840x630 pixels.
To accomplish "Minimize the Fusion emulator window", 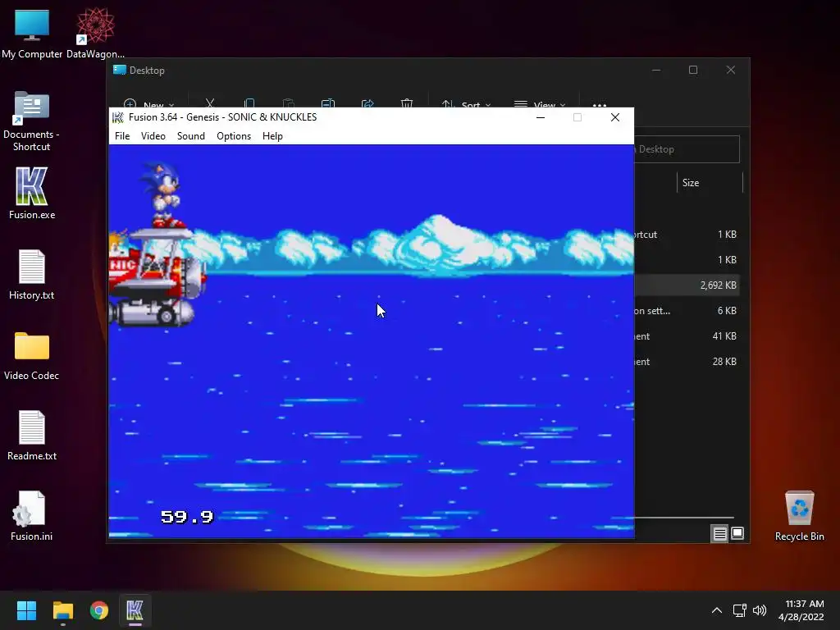I will pos(541,117).
